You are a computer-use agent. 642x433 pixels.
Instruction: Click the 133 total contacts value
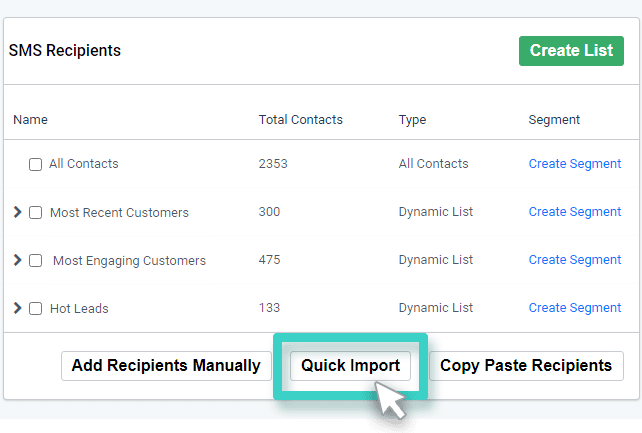(x=269, y=307)
